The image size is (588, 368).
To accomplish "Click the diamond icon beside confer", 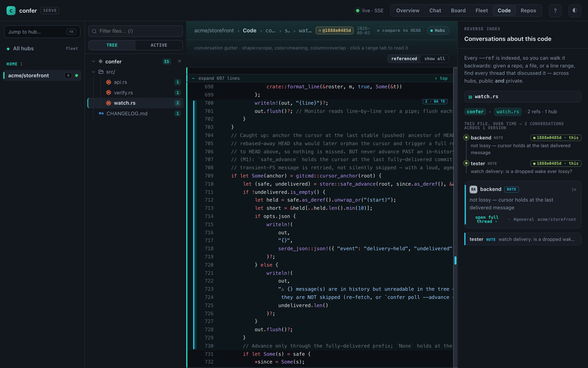I will (101, 61).
